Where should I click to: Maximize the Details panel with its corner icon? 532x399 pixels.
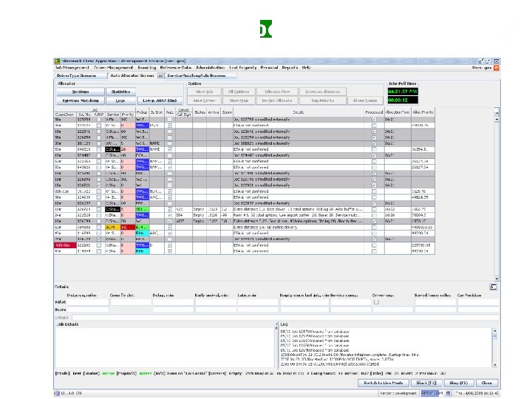pos(494,287)
